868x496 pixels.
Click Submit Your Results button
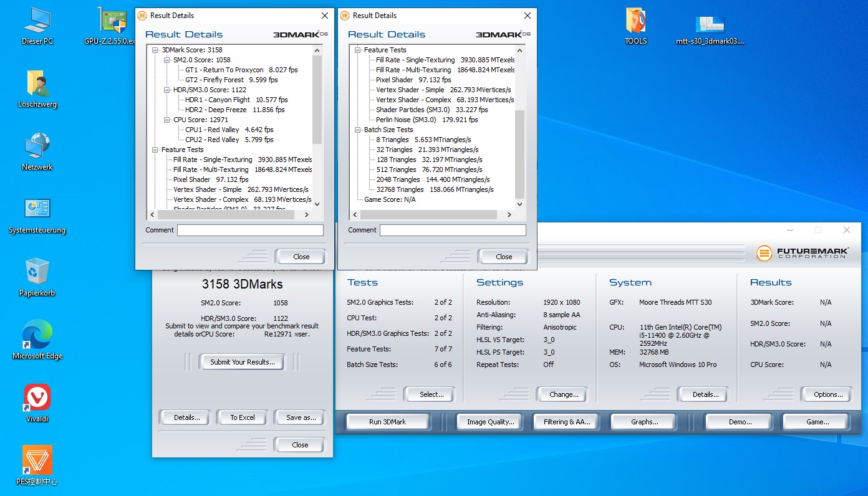coord(243,362)
